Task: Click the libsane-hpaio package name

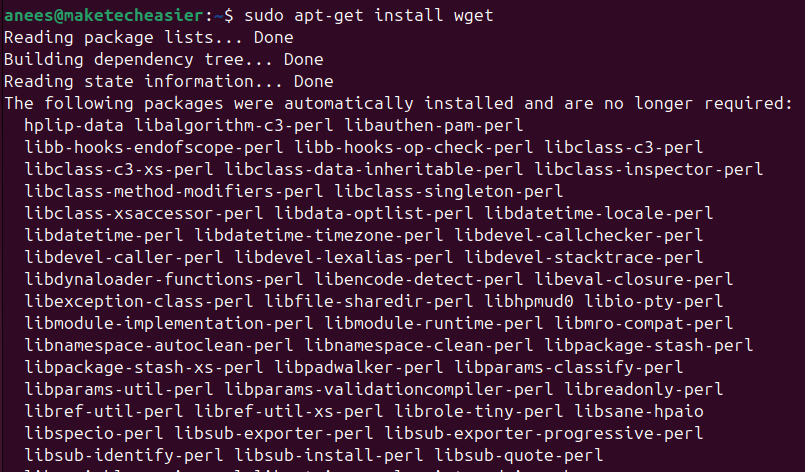Action: click(x=639, y=412)
